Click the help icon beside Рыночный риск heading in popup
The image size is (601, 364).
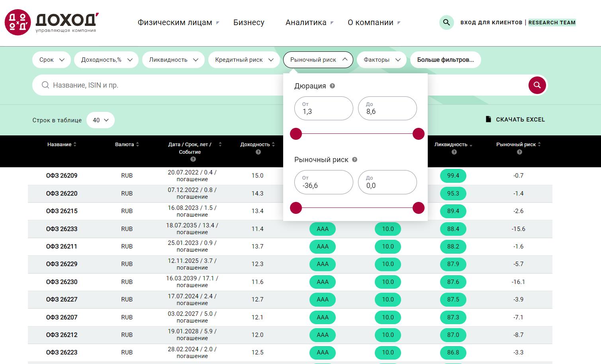pos(354,160)
